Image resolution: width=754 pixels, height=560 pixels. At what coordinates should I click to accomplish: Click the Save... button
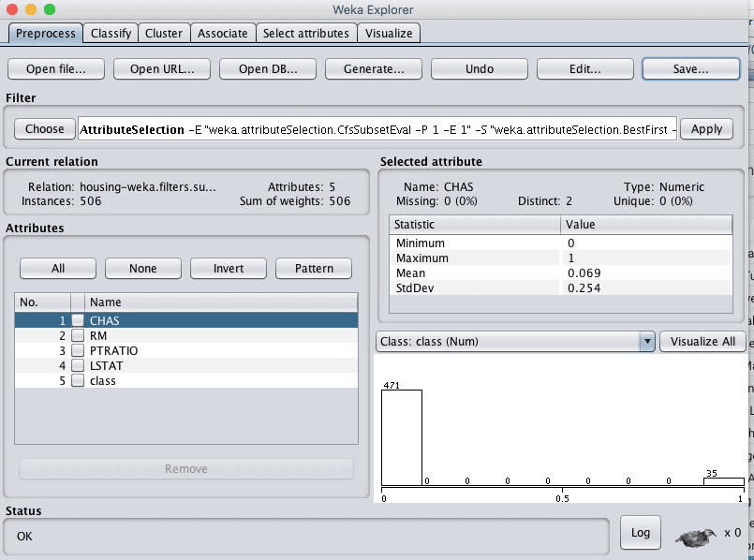691,68
